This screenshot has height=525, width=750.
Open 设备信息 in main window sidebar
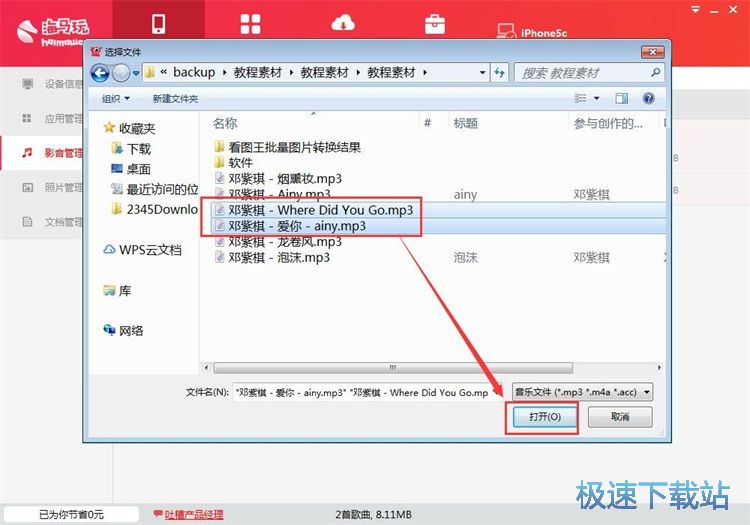[53, 84]
